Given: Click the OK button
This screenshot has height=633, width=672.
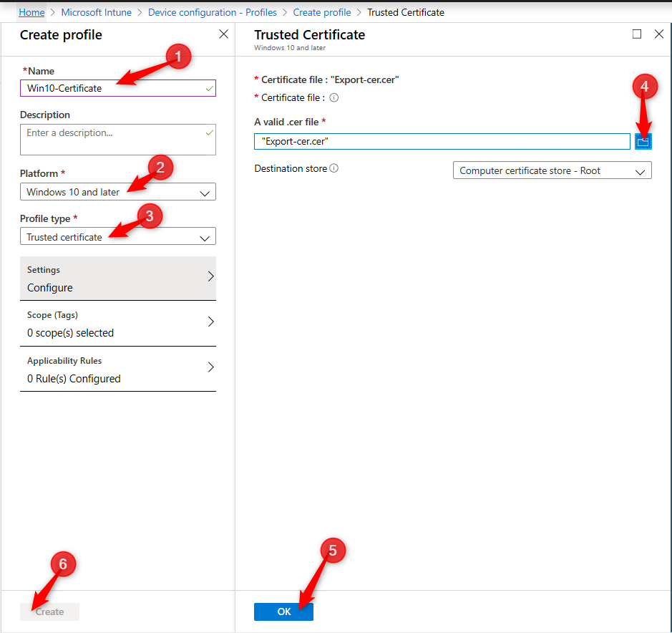Looking at the screenshot, I should (283, 612).
